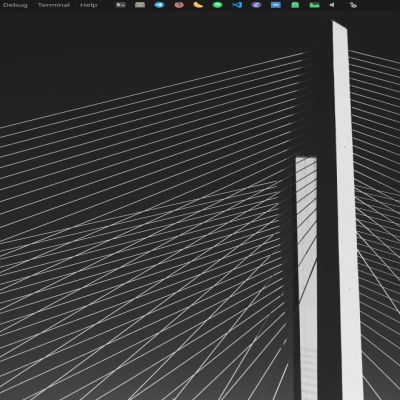The width and height of the screenshot is (400, 400).
Task: Open the gray-green keyboard-like icon
Action: coord(140,5)
